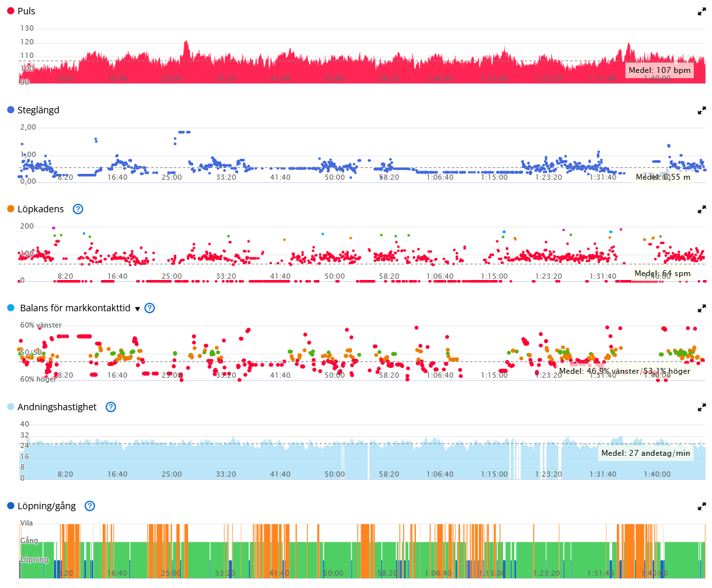Click the 2,00 axis value on Steglängd chart
Screen dimensions: 712x588
tap(28, 127)
